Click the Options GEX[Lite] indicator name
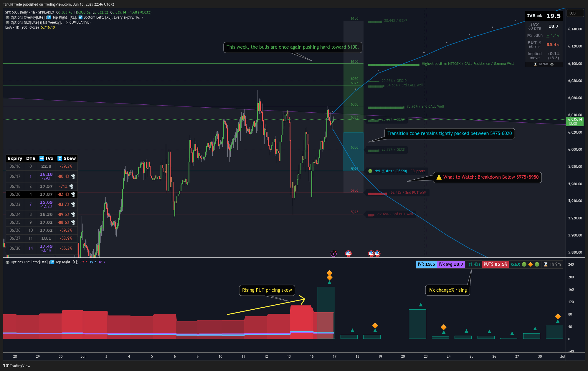The image size is (588, 371). tap(25, 22)
